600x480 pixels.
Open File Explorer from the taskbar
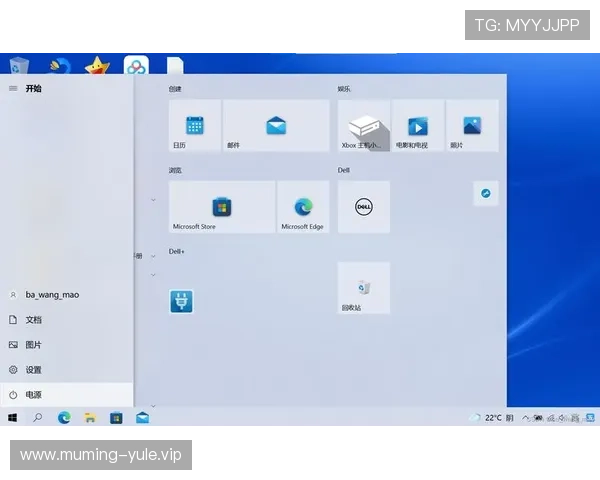click(90, 418)
